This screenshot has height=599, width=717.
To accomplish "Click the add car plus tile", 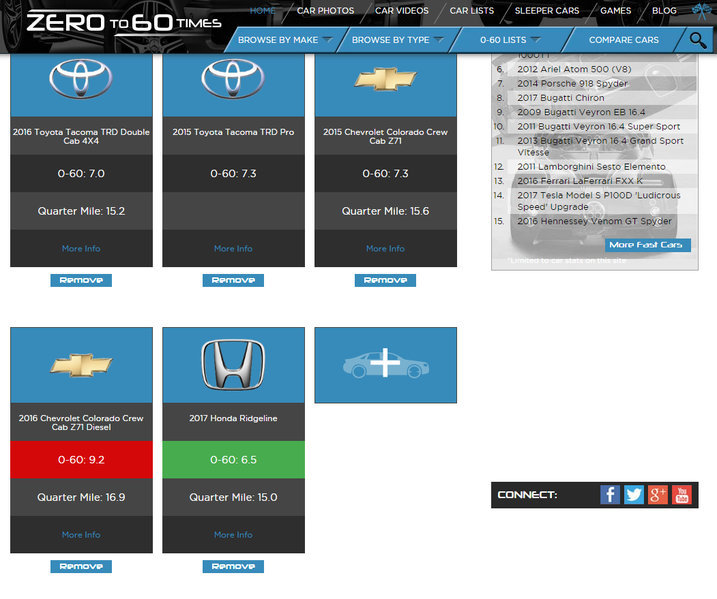I will tap(385, 365).
